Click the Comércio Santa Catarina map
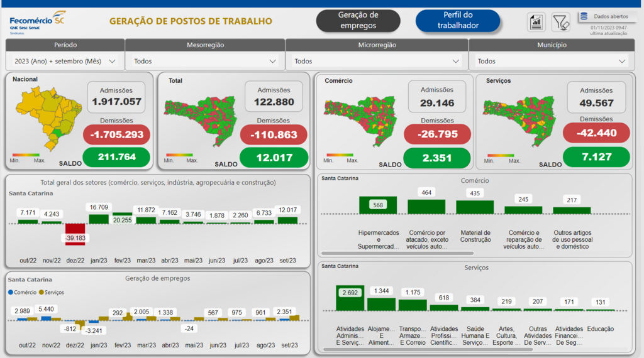644x358 pixels. point(360,121)
